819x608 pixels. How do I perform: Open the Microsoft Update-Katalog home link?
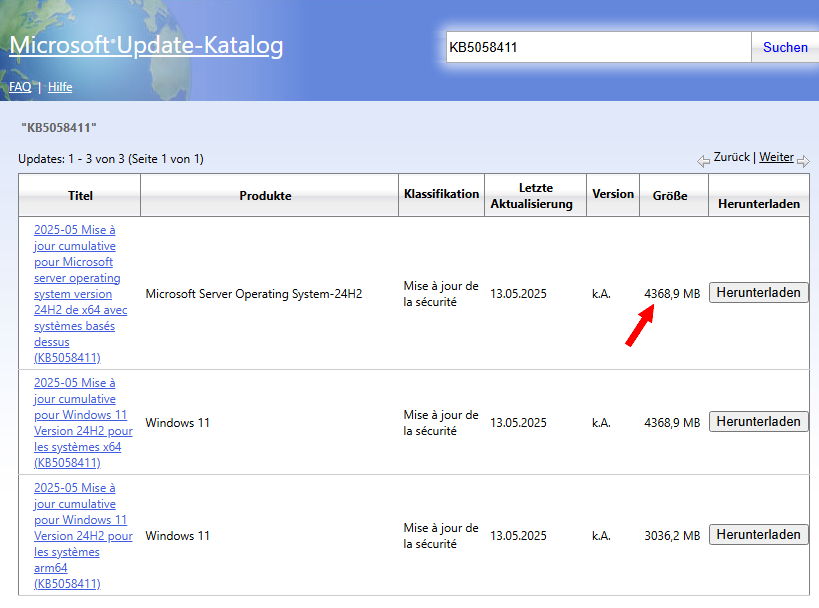click(146, 45)
